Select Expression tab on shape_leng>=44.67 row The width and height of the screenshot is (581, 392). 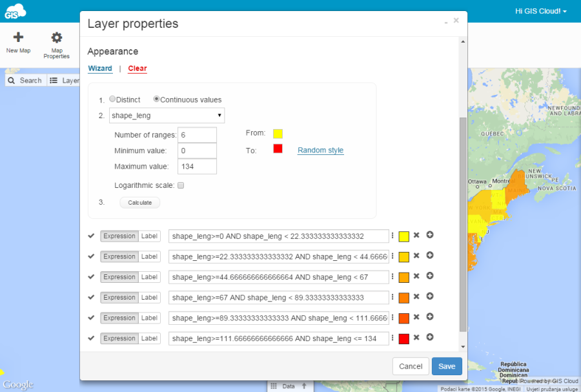coord(119,277)
